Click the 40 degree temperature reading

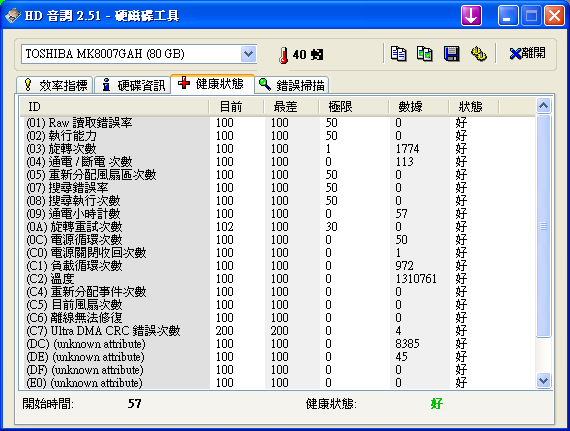point(308,55)
